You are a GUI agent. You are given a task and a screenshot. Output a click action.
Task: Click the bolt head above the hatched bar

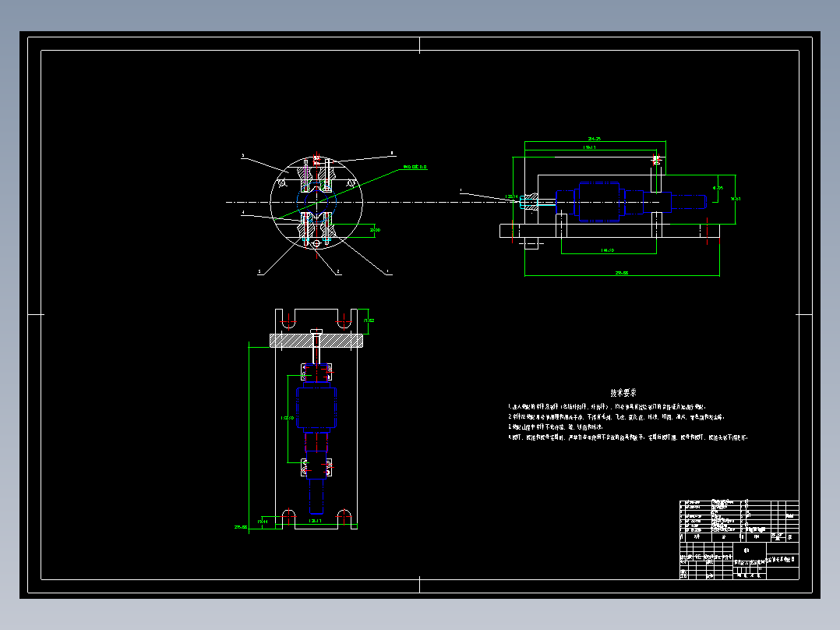click(316, 331)
